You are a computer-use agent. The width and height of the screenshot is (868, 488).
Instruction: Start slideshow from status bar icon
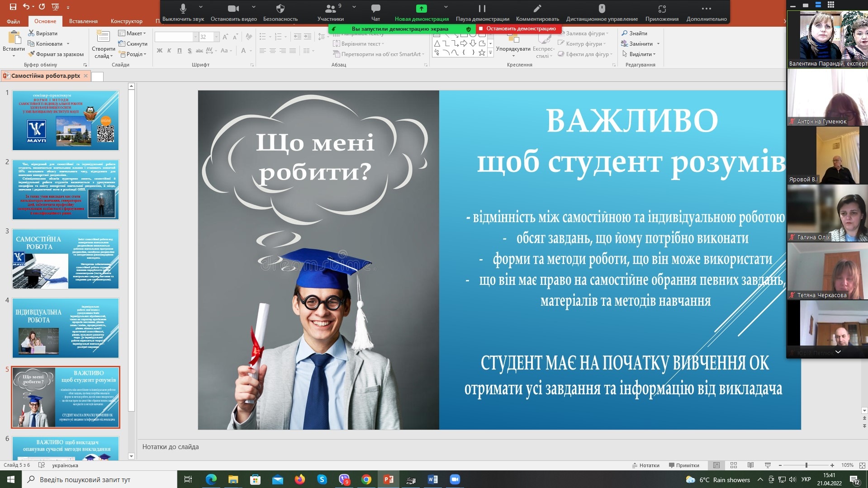pyautogui.click(x=768, y=465)
